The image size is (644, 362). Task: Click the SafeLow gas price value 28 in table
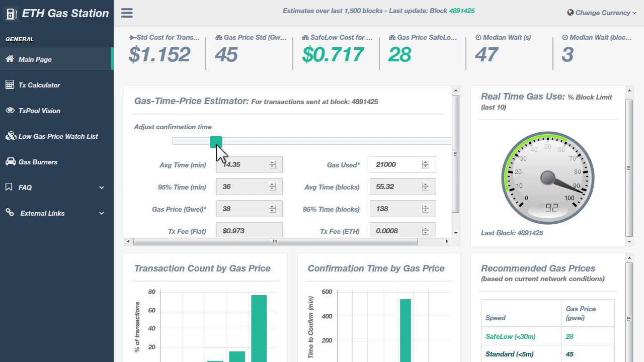570,336
